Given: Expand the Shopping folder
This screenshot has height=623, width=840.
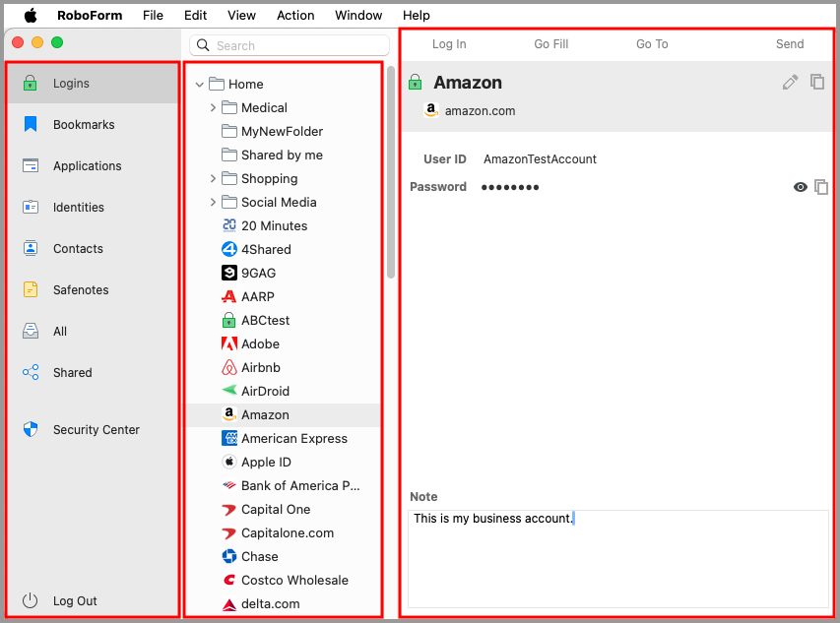Looking at the screenshot, I should [x=213, y=179].
